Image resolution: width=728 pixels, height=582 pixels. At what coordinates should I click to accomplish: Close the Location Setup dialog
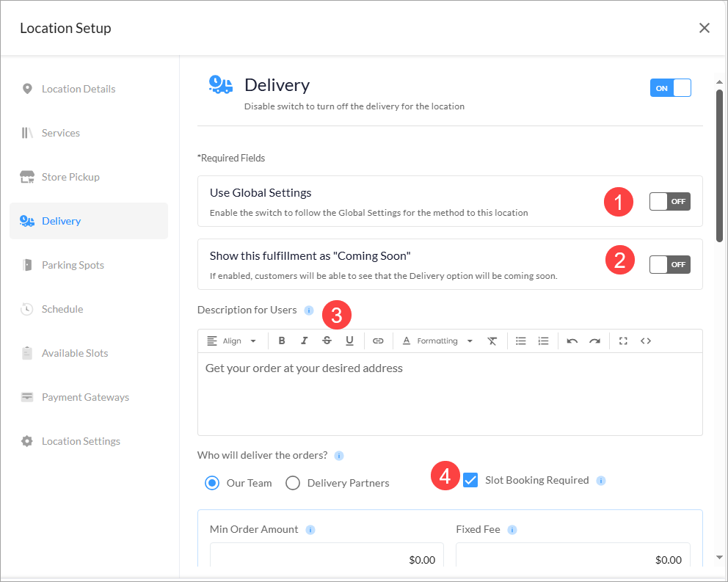click(x=705, y=28)
